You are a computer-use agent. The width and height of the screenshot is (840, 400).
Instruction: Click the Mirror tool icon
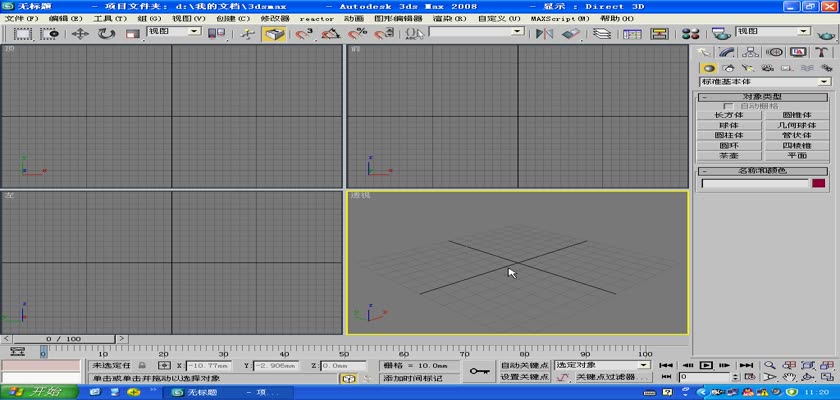click(545, 34)
